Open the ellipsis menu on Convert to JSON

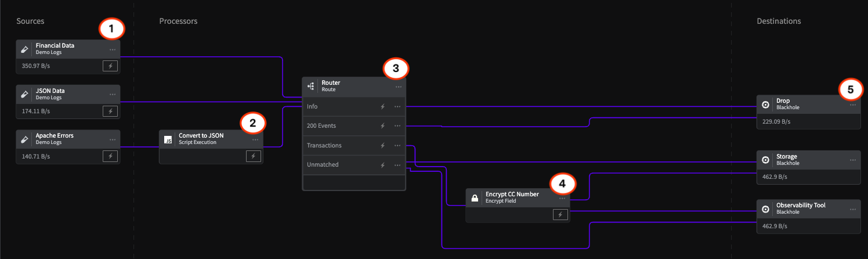point(255,140)
